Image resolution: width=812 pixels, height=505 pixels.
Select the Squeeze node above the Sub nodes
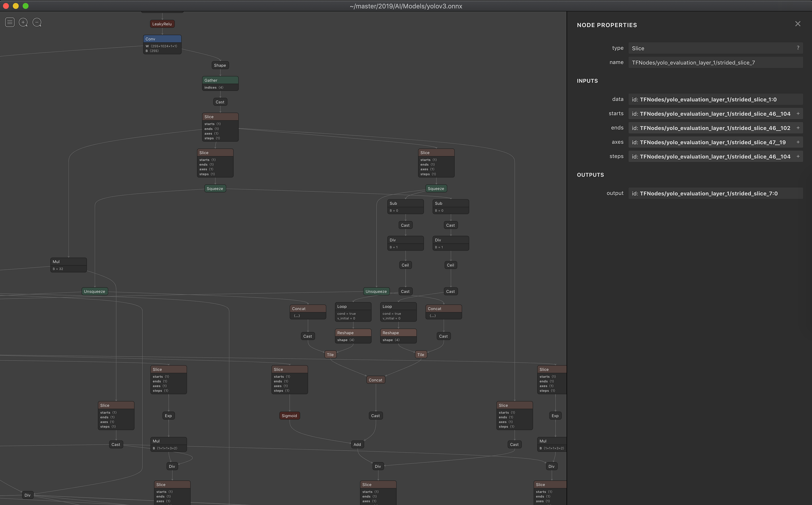436,189
